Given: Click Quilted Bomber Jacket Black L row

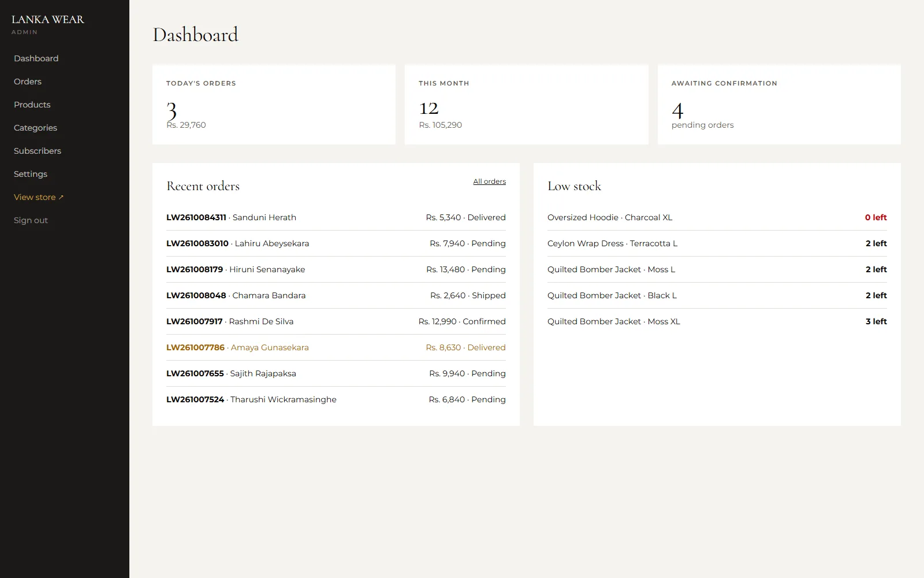Looking at the screenshot, I should pyautogui.click(x=717, y=295).
